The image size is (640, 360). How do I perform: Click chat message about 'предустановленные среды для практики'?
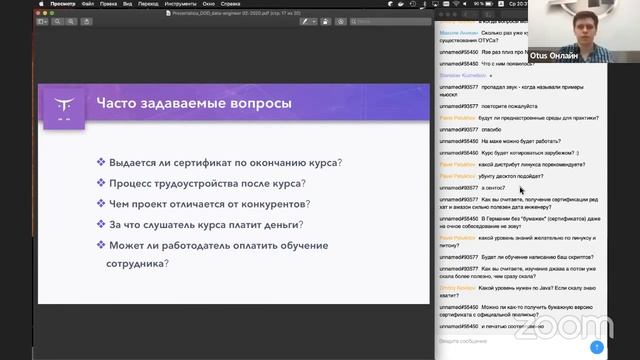click(538, 118)
